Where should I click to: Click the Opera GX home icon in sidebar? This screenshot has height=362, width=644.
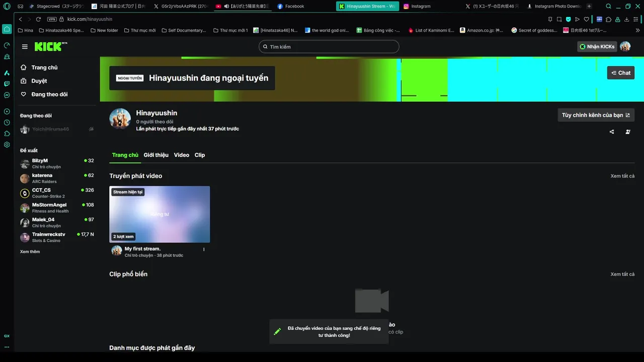(x=7, y=29)
